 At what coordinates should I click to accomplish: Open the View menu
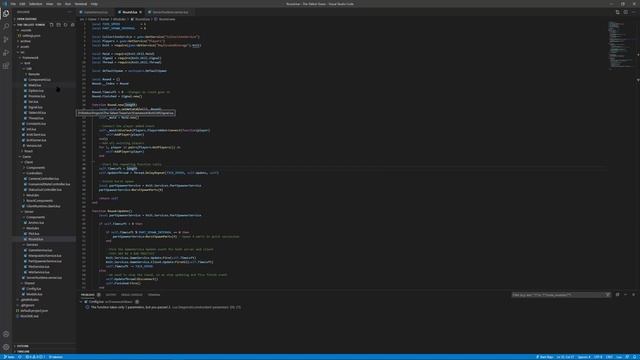click(49, 4)
